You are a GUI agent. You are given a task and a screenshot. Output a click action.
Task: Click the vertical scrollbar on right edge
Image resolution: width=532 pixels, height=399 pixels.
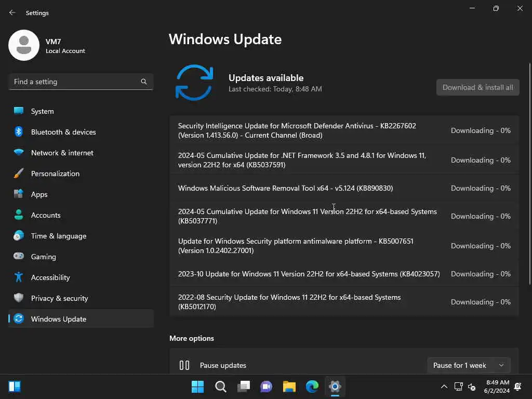pyautogui.click(x=529, y=174)
